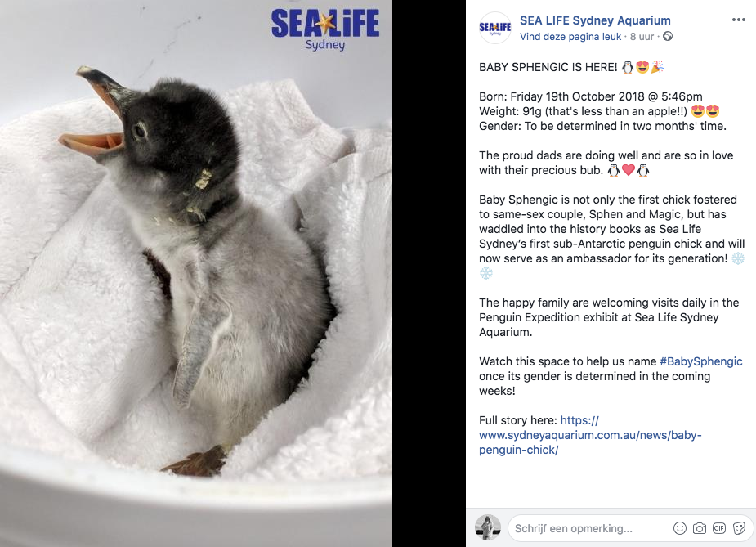This screenshot has width=756, height=547.
Task: Click the baby penguin chick photo
Action: pyautogui.click(x=196, y=273)
